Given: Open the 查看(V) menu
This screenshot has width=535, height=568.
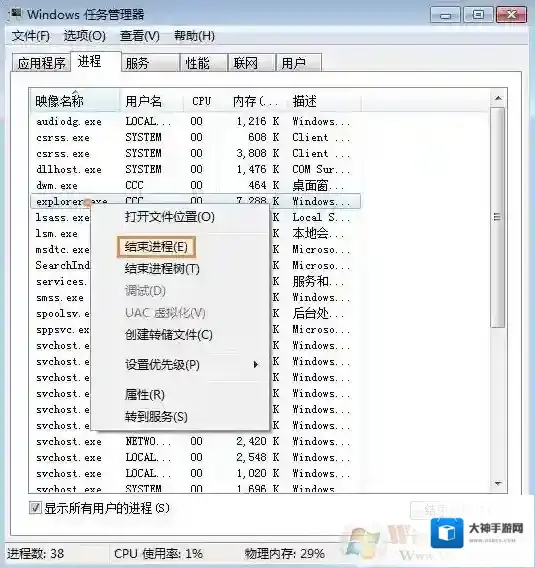Looking at the screenshot, I should click(139, 36).
